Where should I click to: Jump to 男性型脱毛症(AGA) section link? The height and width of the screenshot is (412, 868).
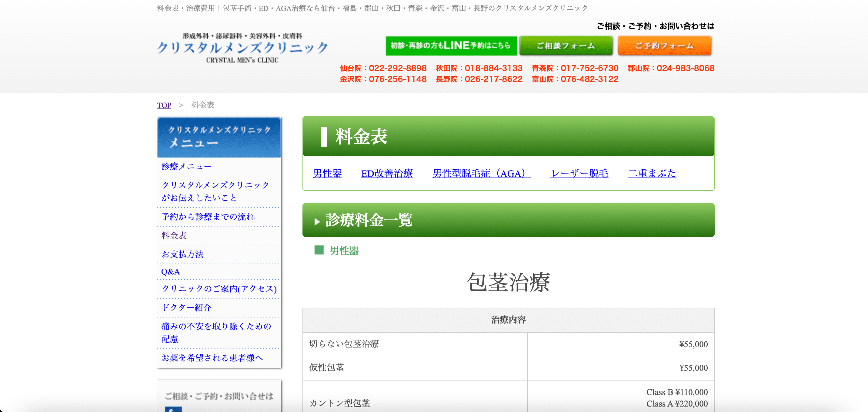[481, 173]
